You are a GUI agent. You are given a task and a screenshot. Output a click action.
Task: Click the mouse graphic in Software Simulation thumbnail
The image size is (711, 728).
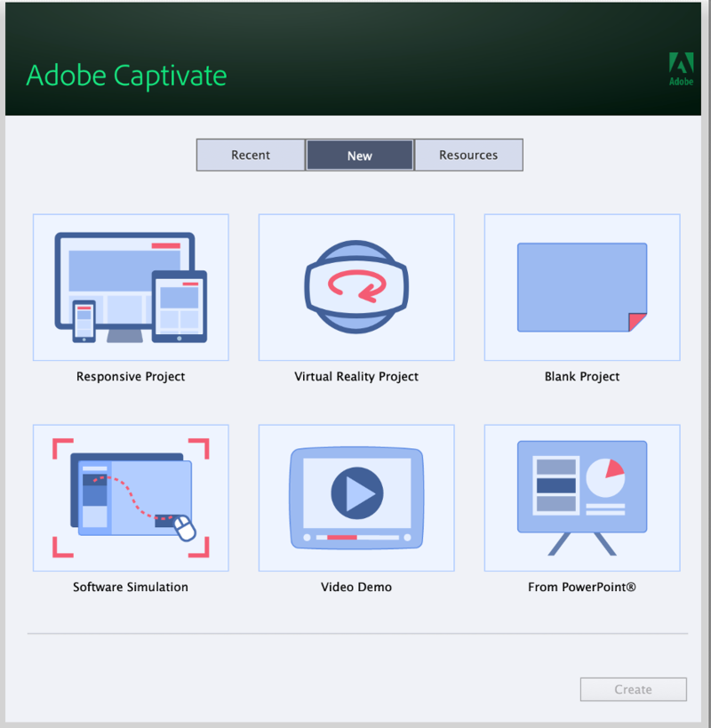click(184, 528)
